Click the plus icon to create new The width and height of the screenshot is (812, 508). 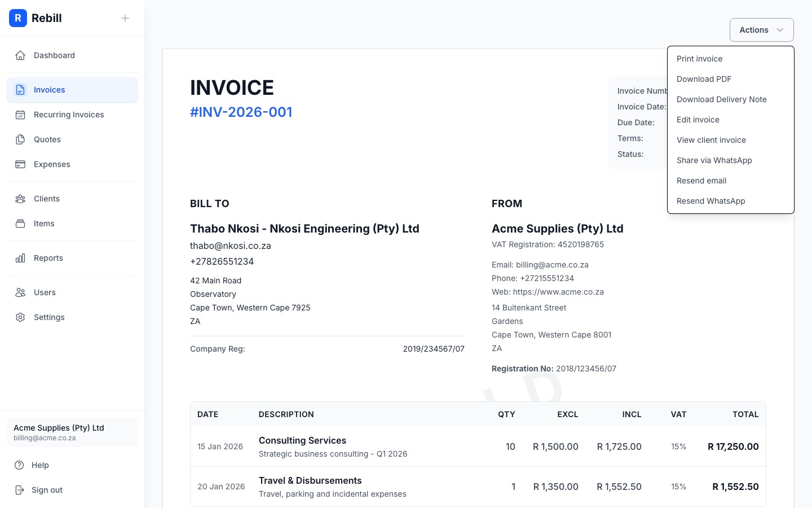[x=125, y=18]
